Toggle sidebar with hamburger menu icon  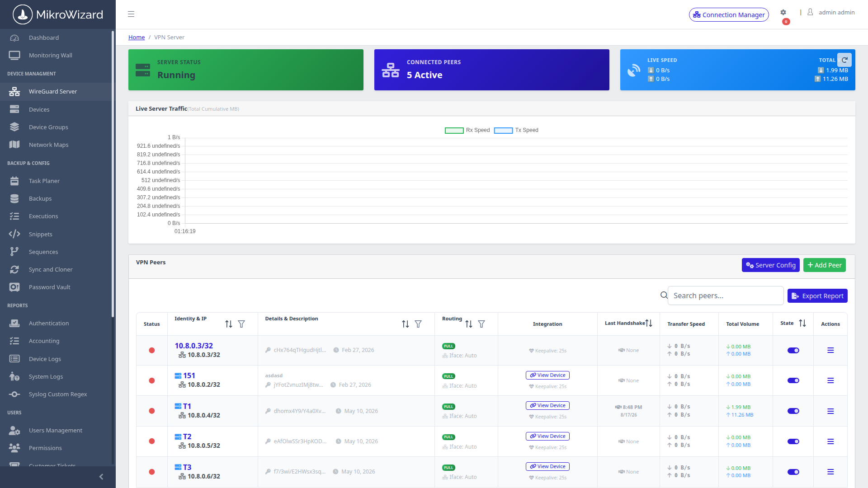pos(131,14)
